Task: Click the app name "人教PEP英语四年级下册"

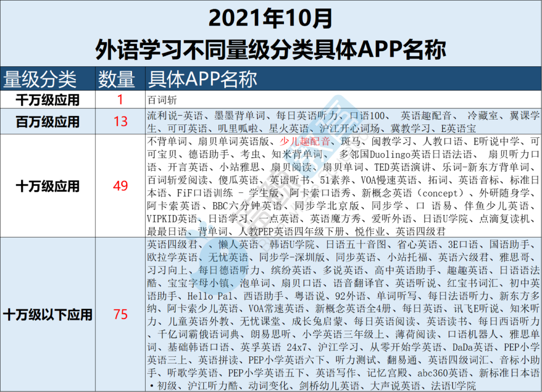Action: (292, 231)
